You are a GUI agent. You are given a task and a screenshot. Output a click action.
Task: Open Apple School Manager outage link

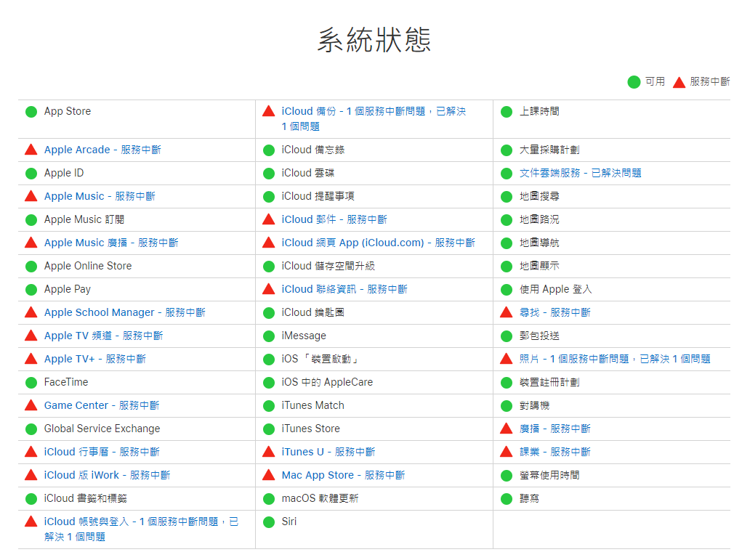tap(125, 312)
